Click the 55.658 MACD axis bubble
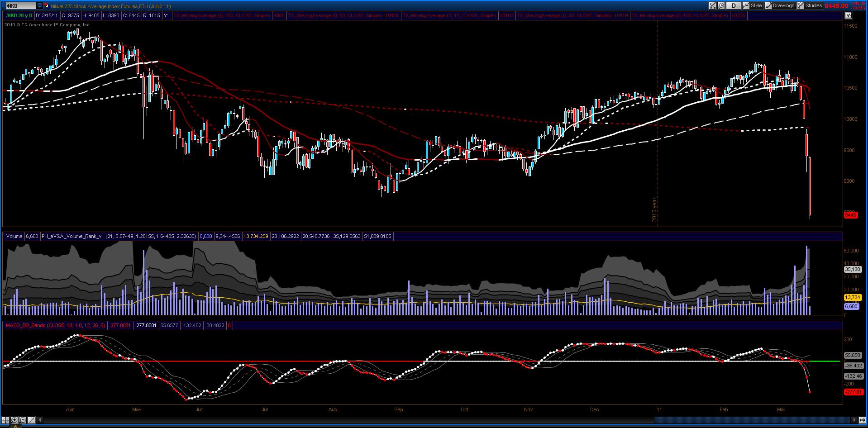The width and height of the screenshot is (868, 428). pyautogui.click(x=853, y=356)
